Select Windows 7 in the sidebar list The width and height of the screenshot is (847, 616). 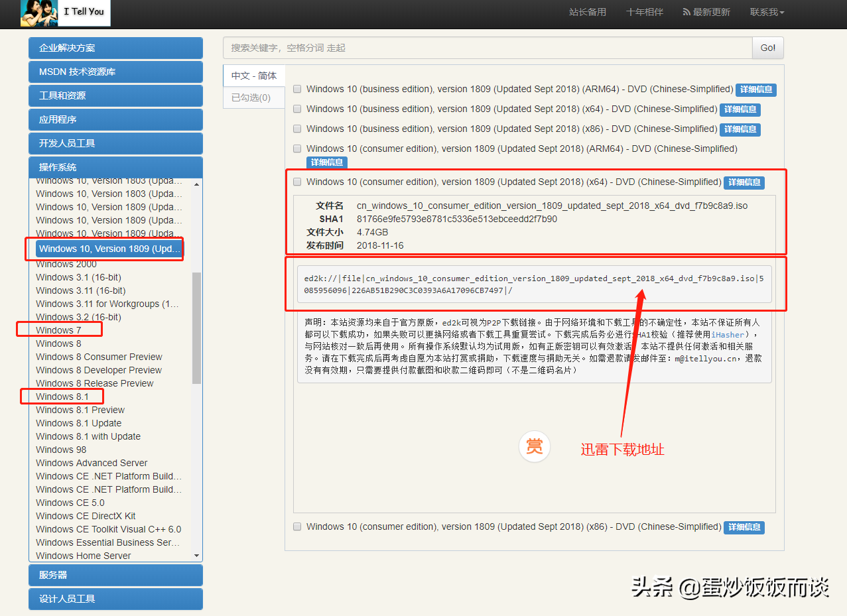point(58,330)
